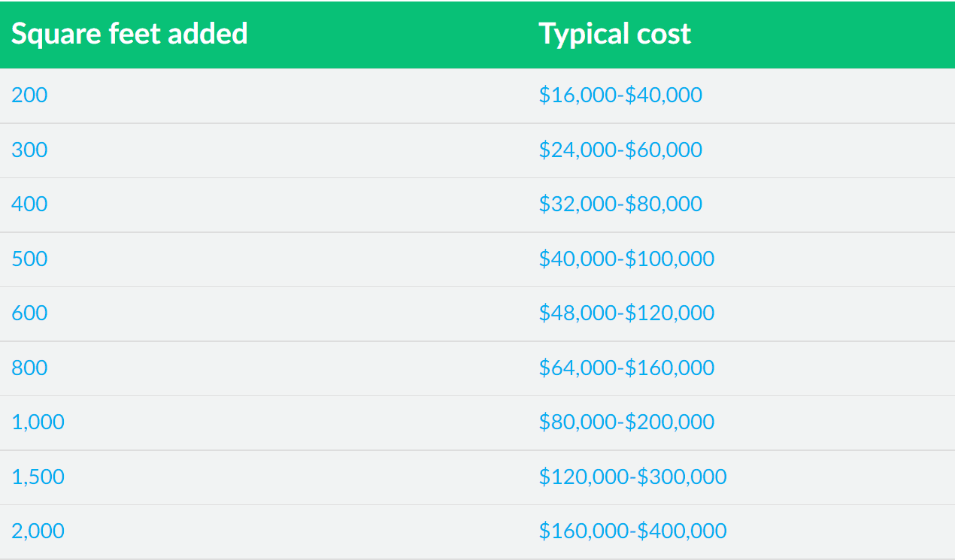The height and width of the screenshot is (560, 955).
Task: Select the $48,000-$120,000 cost range
Action: point(626,313)
